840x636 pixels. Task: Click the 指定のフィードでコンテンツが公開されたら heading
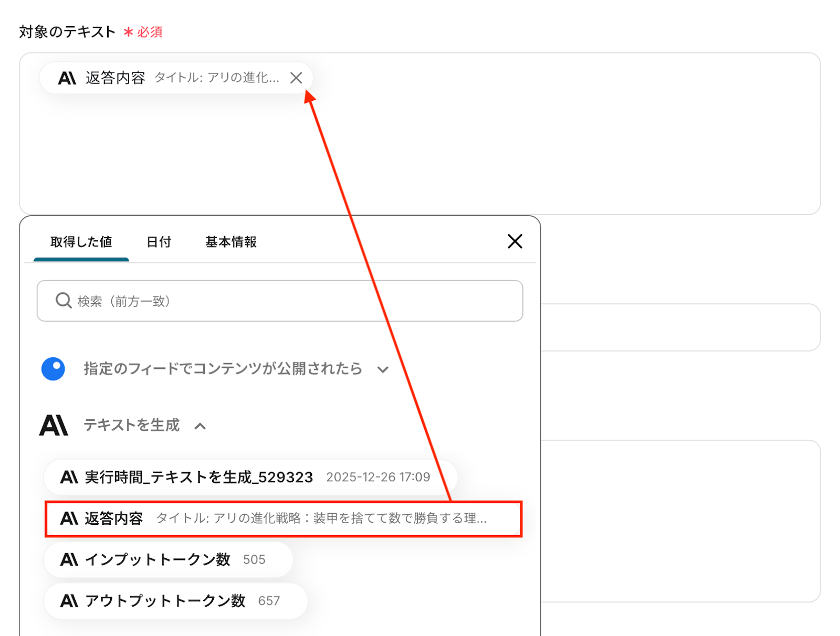point(223,369)
